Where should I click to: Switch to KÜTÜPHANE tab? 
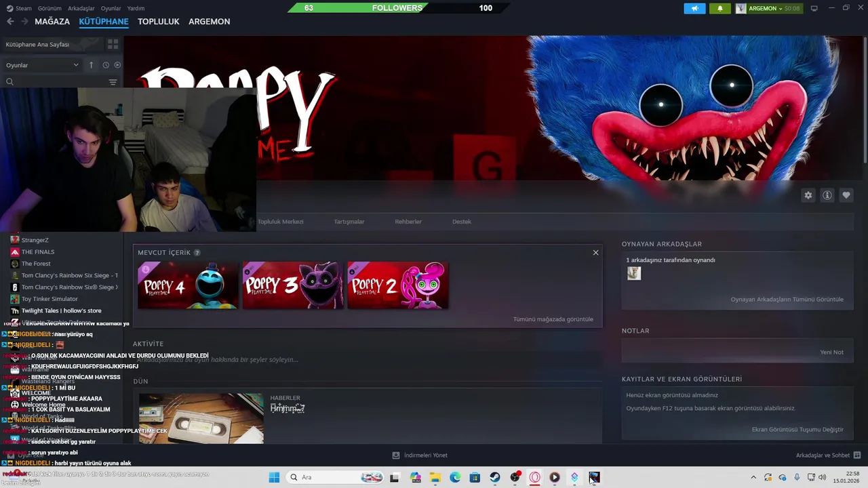[x=104, y=22]
